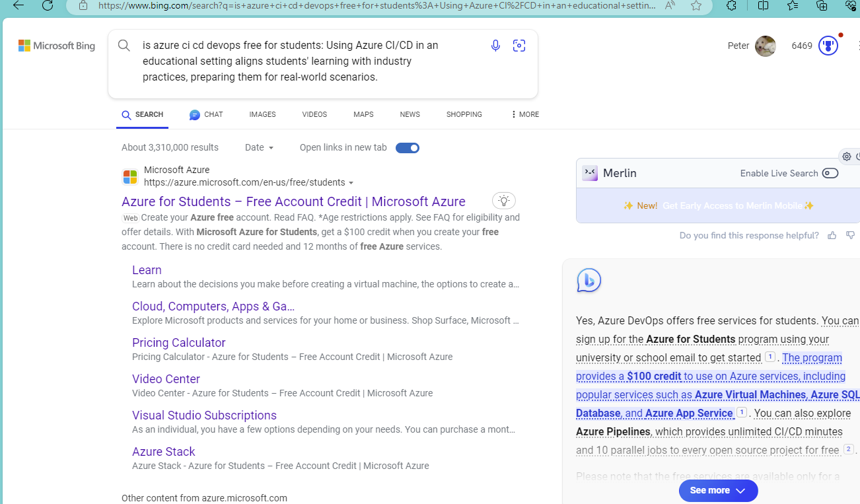Open the Visual Studio Subscriptions sublink

pyautogui.click(x=204, y=415)
